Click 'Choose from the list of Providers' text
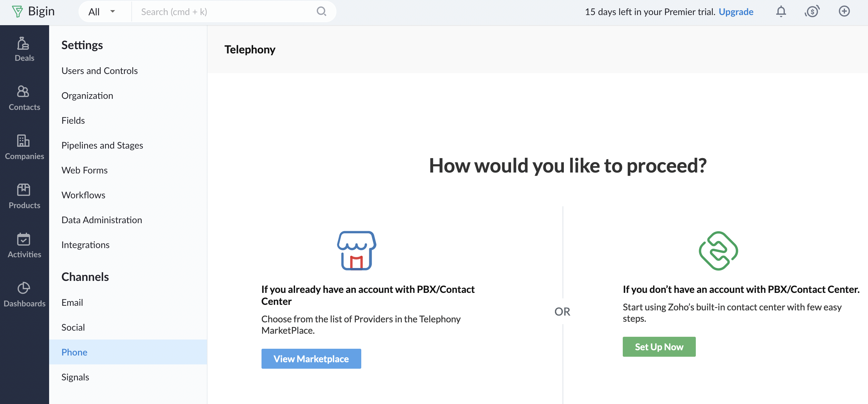This screenshot has width=868, height=404. coord(361,324)
